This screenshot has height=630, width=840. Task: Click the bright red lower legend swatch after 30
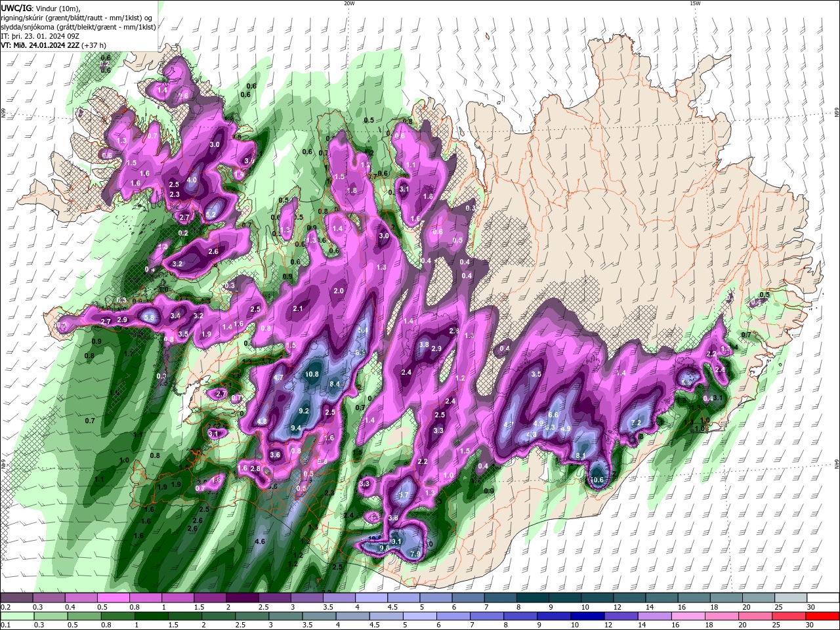click(x=823, y=616)
